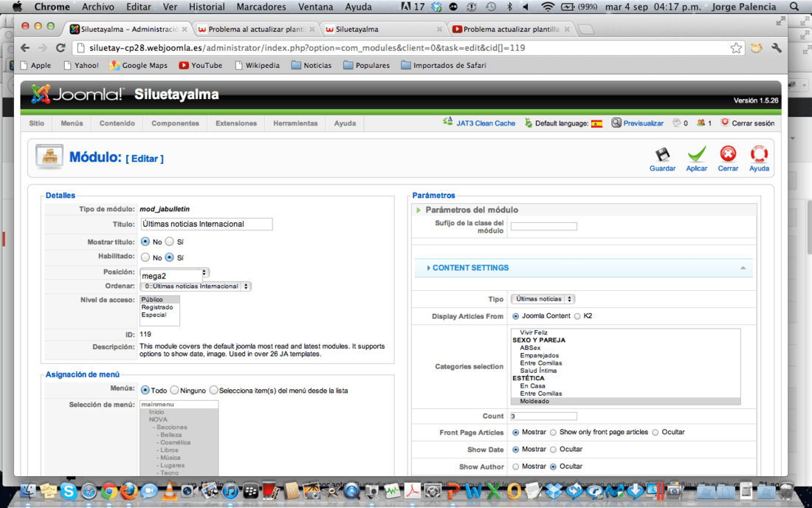Select Todo for menu assignment
The width and height of the screenshot is (812, 508).
[x=145, y=390]
